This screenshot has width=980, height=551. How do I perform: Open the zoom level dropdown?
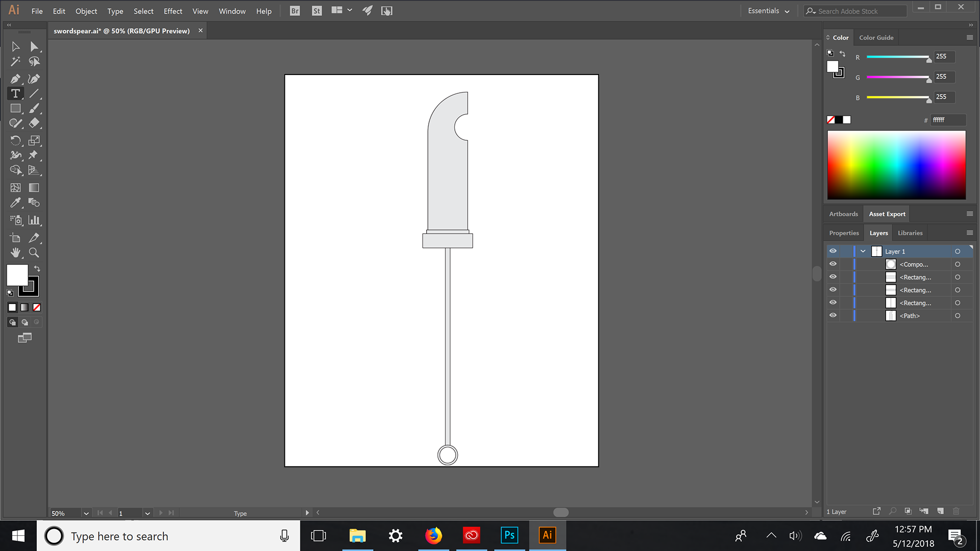pos(86,513)
